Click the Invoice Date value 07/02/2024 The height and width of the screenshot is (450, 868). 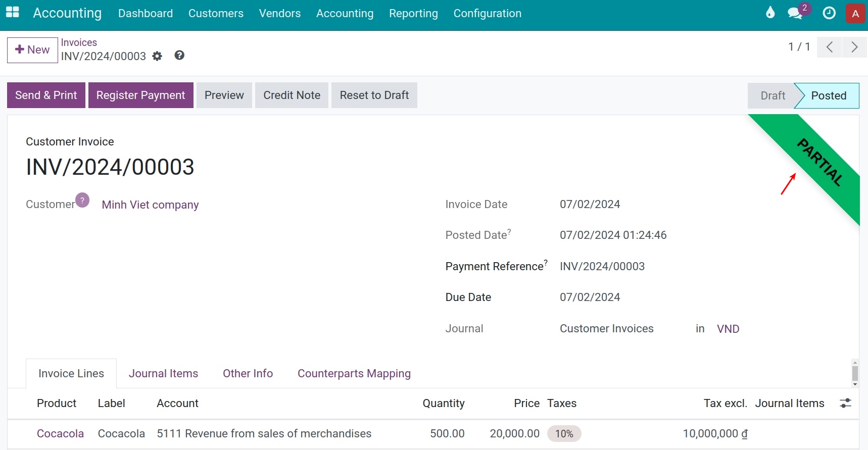coord(590,204)
